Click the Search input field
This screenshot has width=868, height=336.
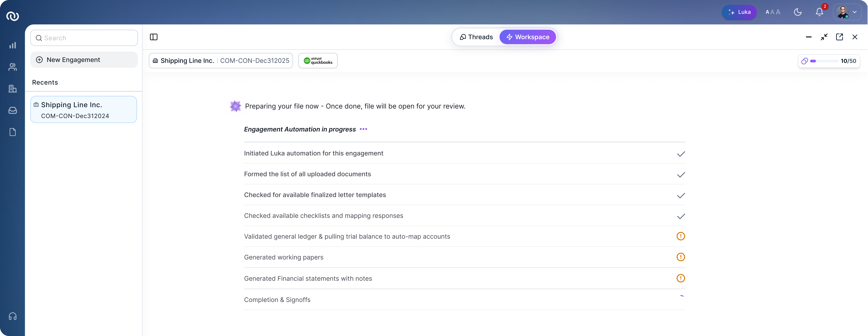pos(84,38)
